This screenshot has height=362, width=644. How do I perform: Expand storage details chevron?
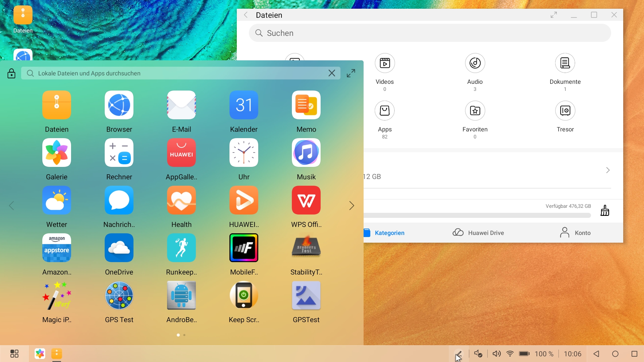pyautogui.click(x=608, y=170)
